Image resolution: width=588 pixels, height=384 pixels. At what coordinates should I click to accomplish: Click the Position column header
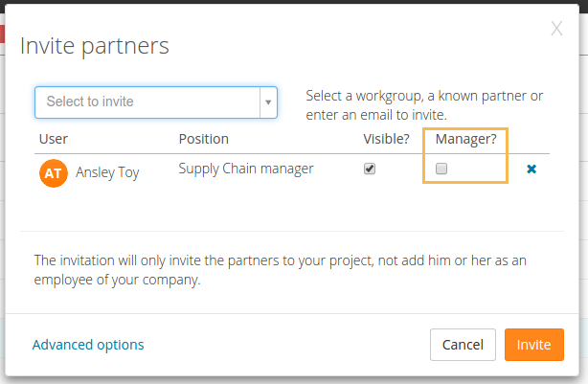click(204, 139)
